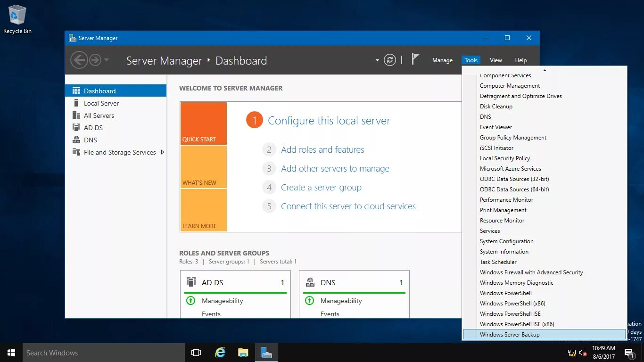Viewport: 644px width, 362px height.
Task: Click Create a server group link
Action: [x=321, y=188]
